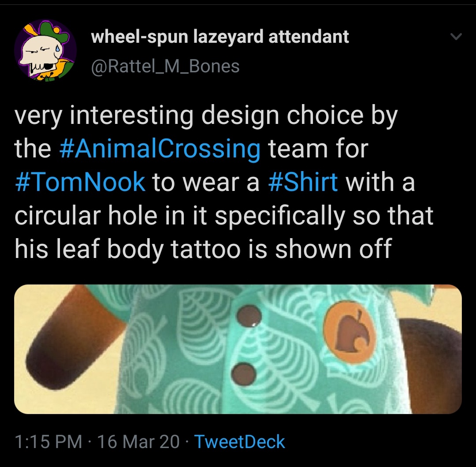Click the text 'his leaf body tattoo is shown off'
The width and height of the screenshot is (476, 467).
tap(203, 248)
